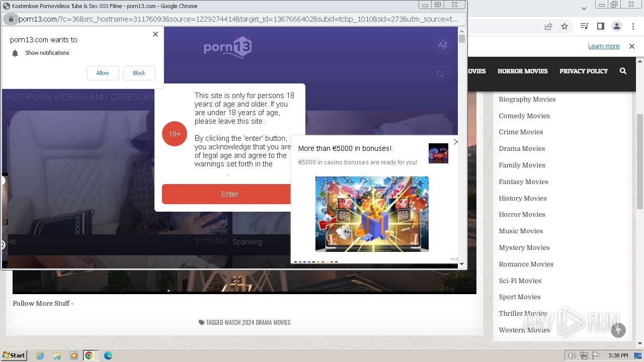Click the site search icon in the nav bar
Image resolution: width=644 pixels, height=362 pixels.
[623, 71]
